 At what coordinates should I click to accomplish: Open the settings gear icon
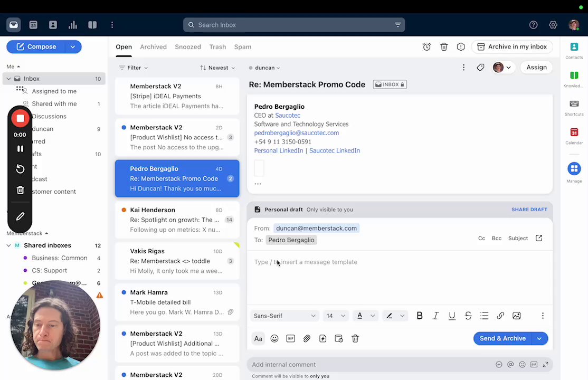click(x=553, y=25)
